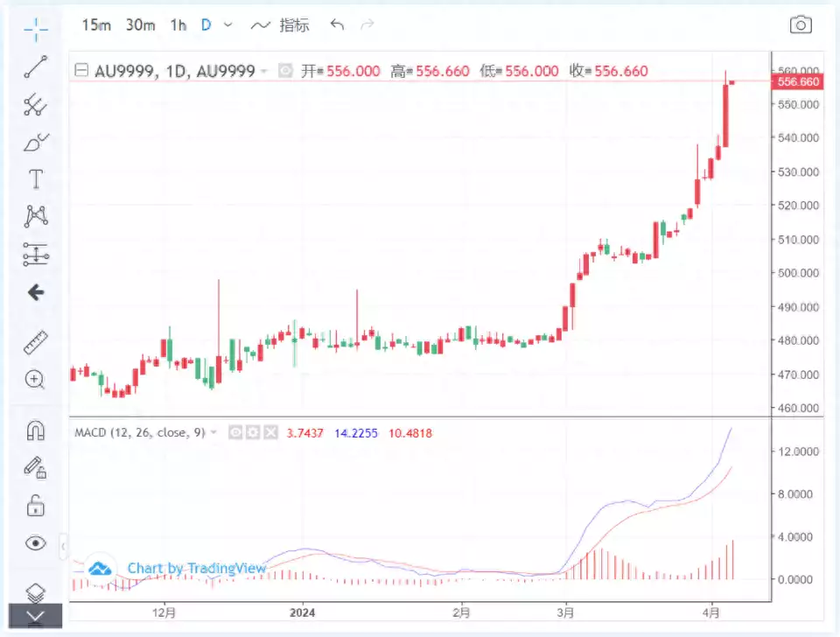Click the 556.660 current price label

click(798, 82)
